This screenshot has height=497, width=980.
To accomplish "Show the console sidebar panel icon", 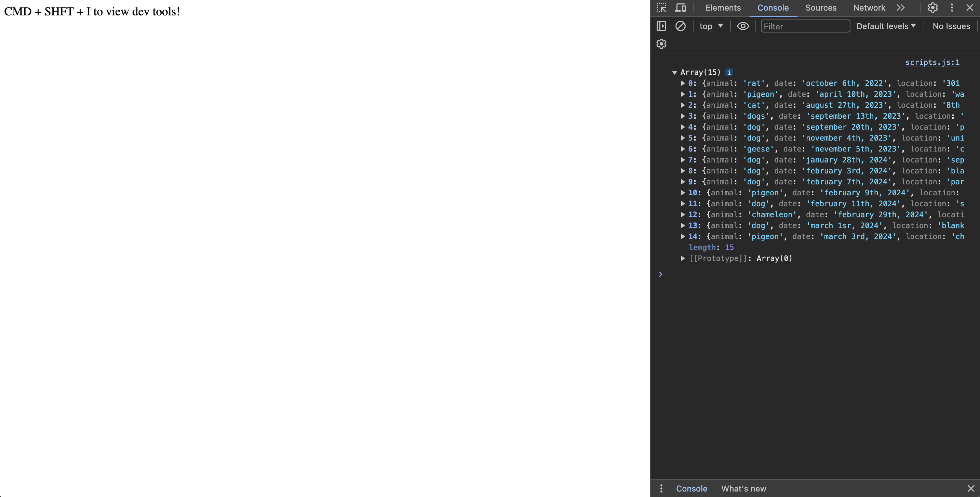I will click(x=661, y=26).
